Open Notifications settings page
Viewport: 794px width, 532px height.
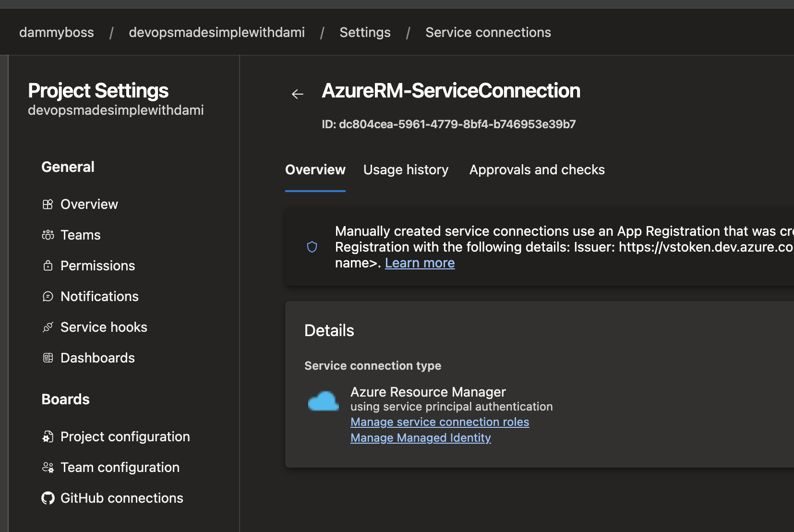(x=100, y=297)
